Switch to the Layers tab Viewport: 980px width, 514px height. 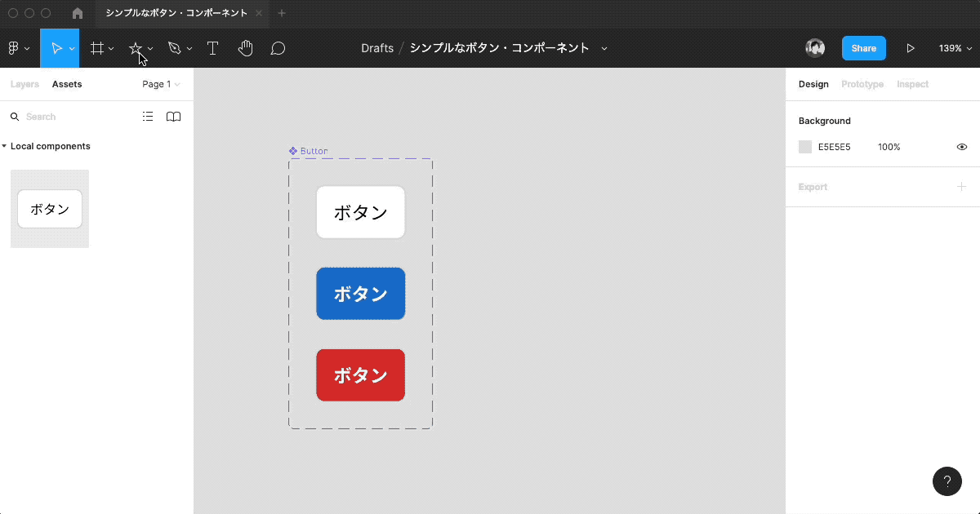24,83
